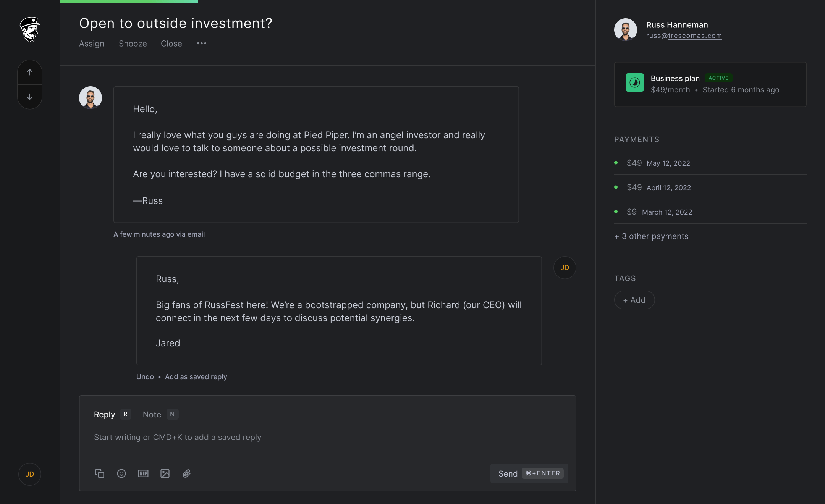Screen dimensions: 825x504
Task: Open the three-dot more actions menu
Action: [x=202, y=44]
